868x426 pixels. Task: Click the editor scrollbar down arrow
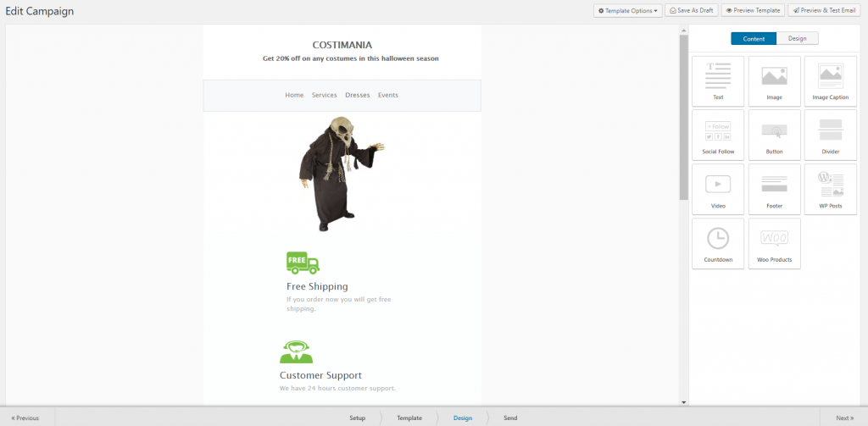pyautogui.click(x=684, y=402)
